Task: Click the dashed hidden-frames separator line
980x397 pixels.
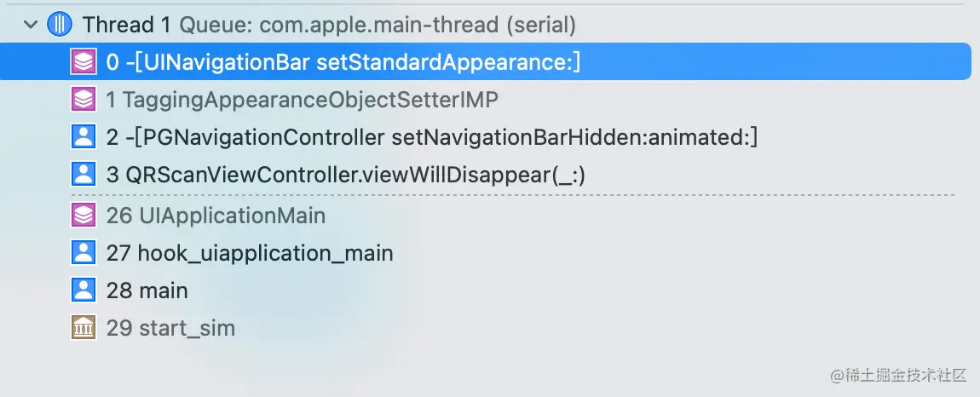Action: pos(511,195)
